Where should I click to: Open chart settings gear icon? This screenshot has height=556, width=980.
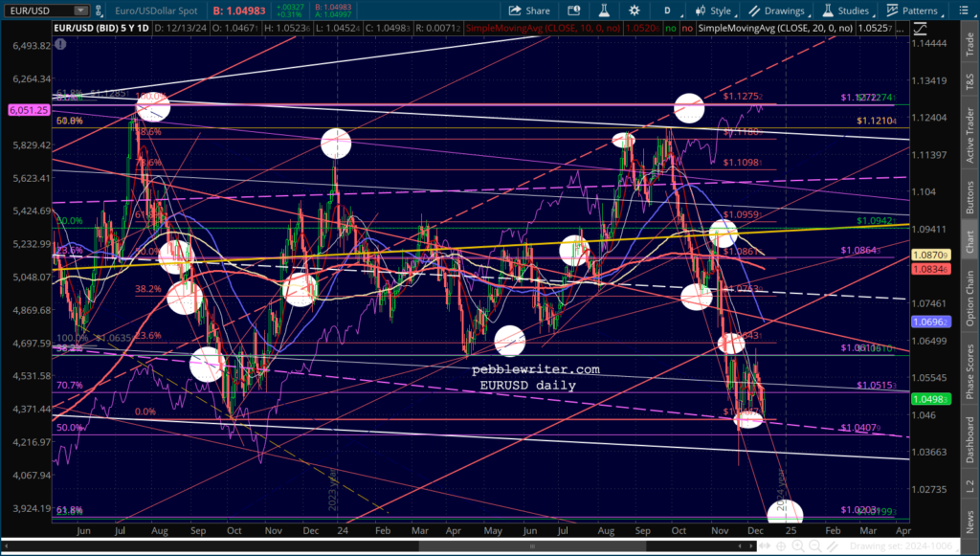click(x=635, y=11)
